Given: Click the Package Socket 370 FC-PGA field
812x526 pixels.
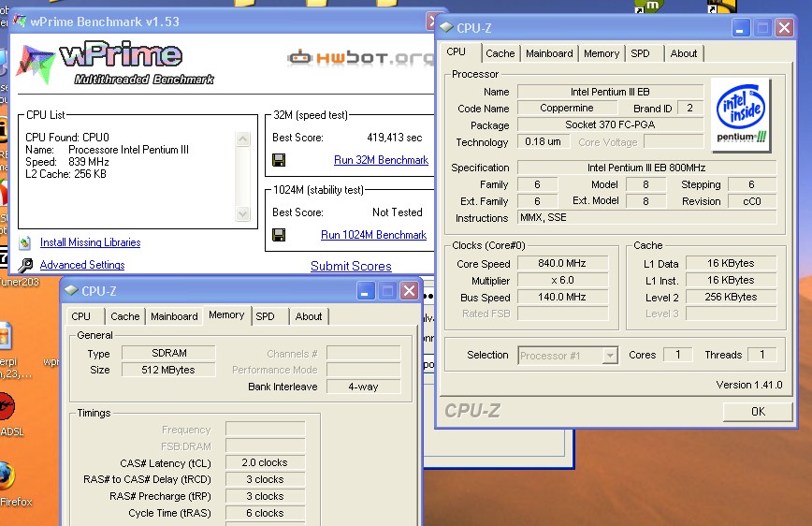Looking at the screenshot, I should 610,124.
